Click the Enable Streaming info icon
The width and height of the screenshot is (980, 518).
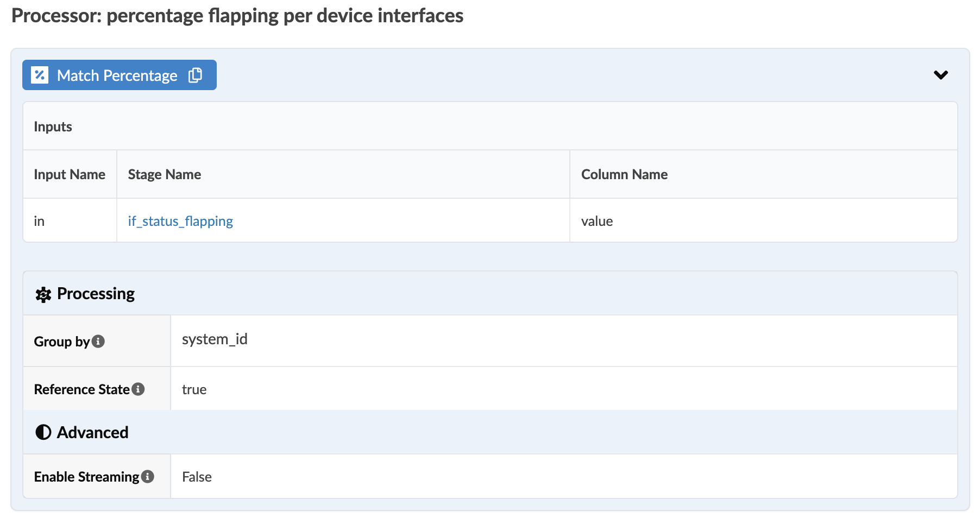148,477
